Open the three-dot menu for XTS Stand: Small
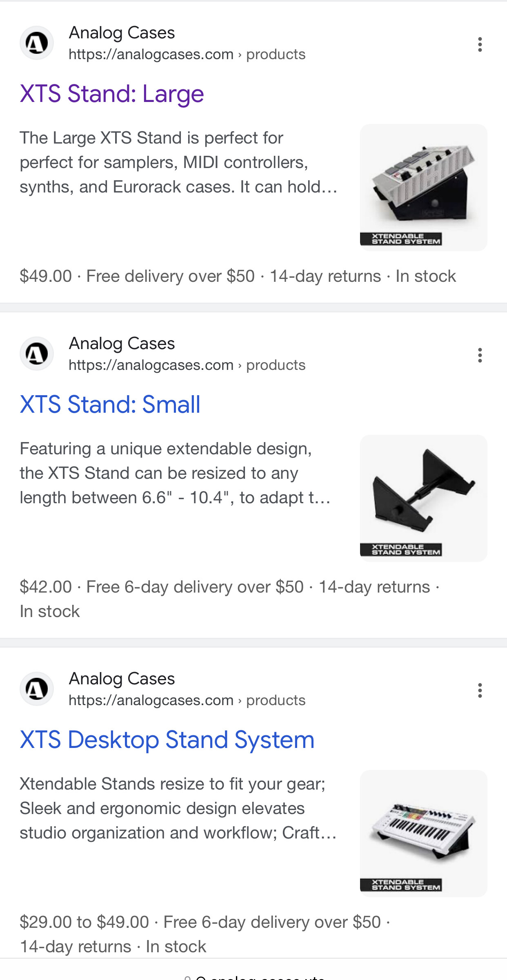Screen dimensions: 507x980 tap(480, 355)
